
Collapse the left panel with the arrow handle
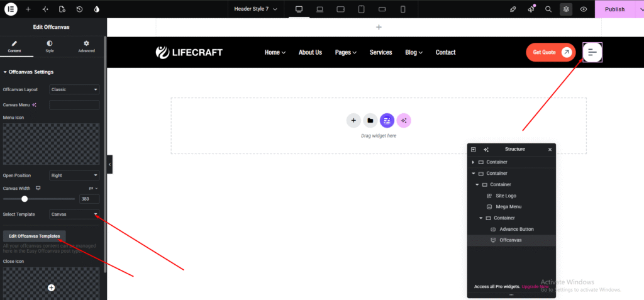pyautogui.click(x=109, y=164)
